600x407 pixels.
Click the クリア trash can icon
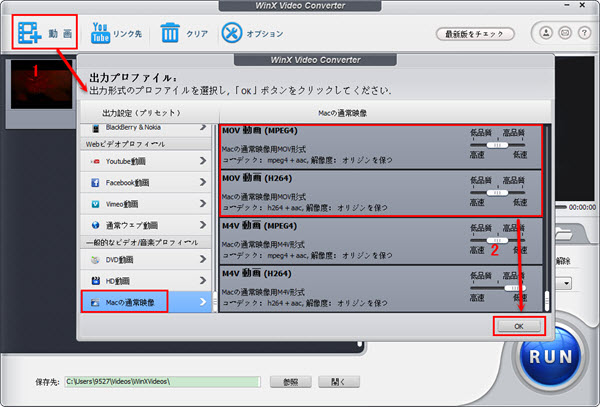point(170,33)
